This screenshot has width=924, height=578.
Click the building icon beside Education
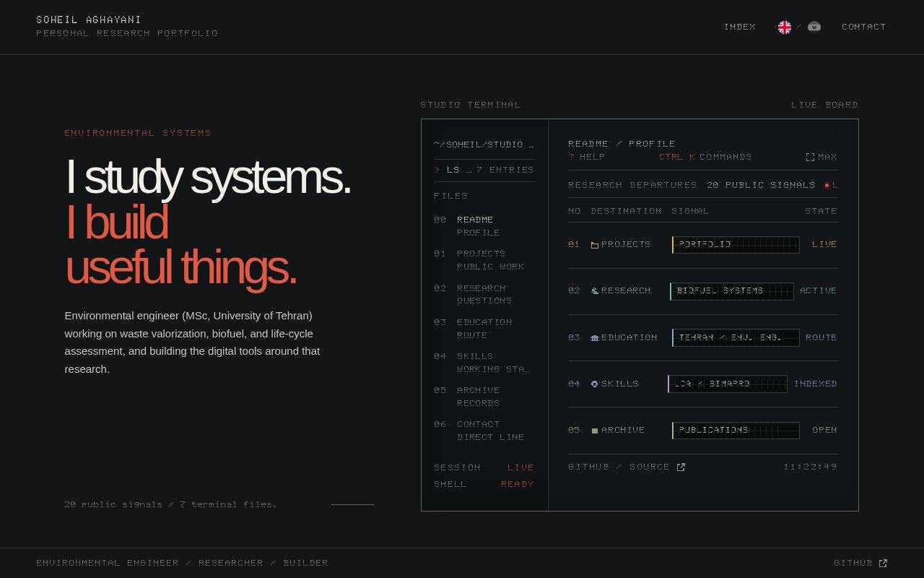pyautogui.click(x=595, y=337)
